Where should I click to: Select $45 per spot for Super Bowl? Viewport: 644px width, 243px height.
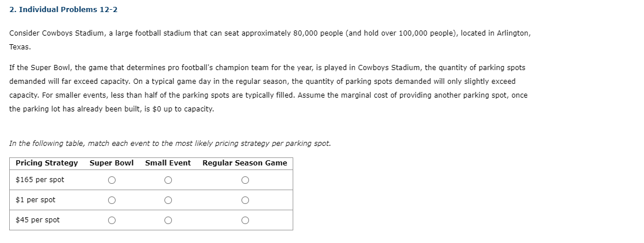pyautogui.click(x=112, y=221)
